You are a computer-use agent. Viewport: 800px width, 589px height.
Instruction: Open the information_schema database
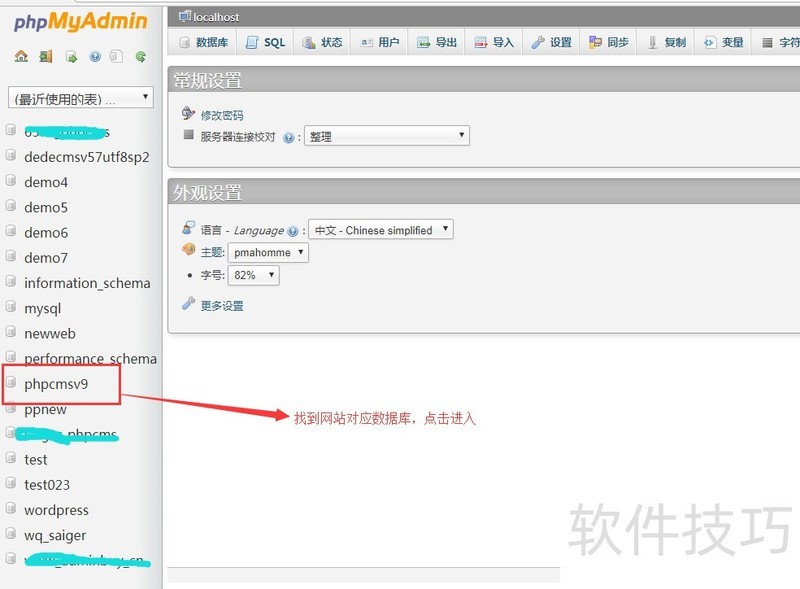point(87,283)
